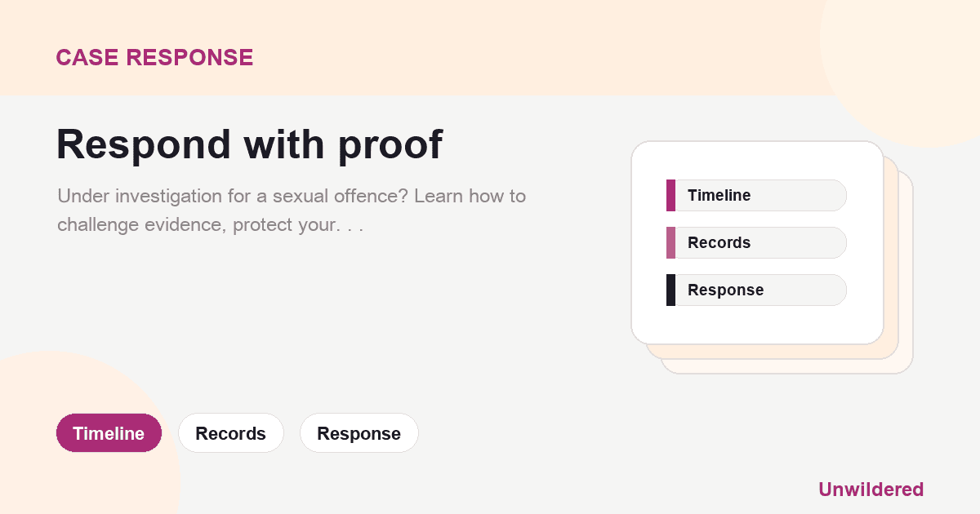Image resolution: width=980 pixels, height=514 pixels.
Task: Select the highlighted Timeline pill tab
Action: 109,433
